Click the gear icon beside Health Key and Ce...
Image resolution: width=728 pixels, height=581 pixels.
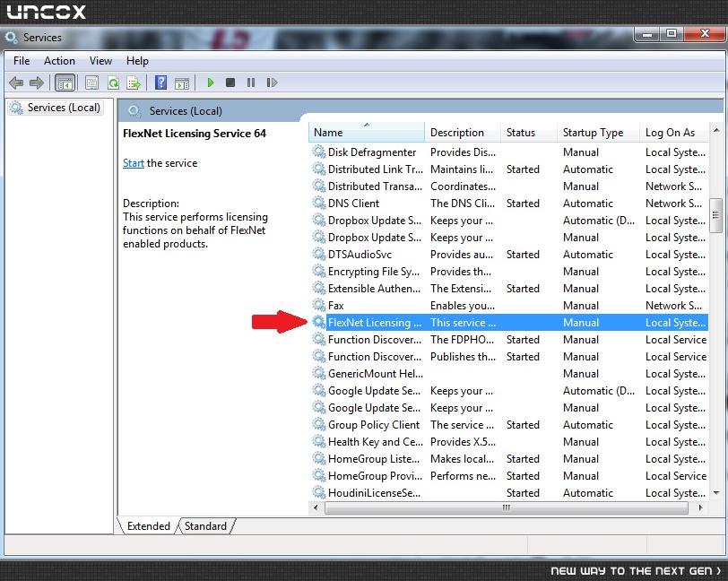pyautogui.click(x=319, y=441)
